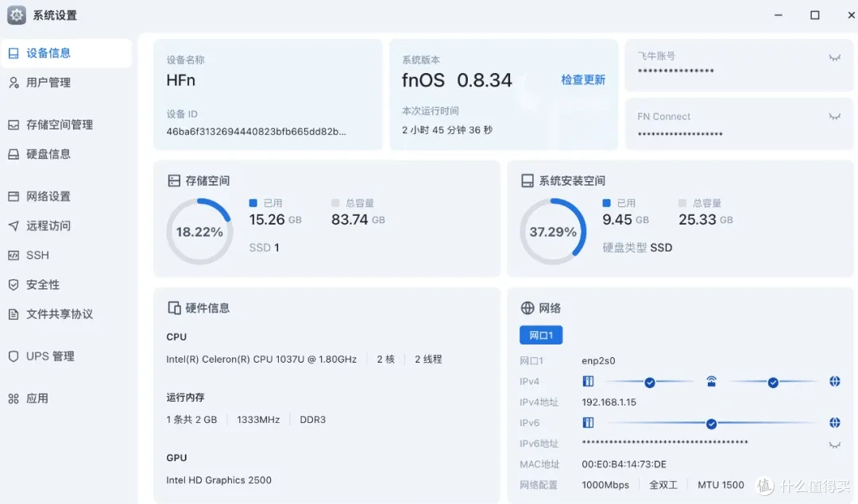The width and height of the screenshot is (858, 504).
Task: Click the device ID 46ba6f3132694440823bfb665dd82b...
Action: tap(256, 132)
